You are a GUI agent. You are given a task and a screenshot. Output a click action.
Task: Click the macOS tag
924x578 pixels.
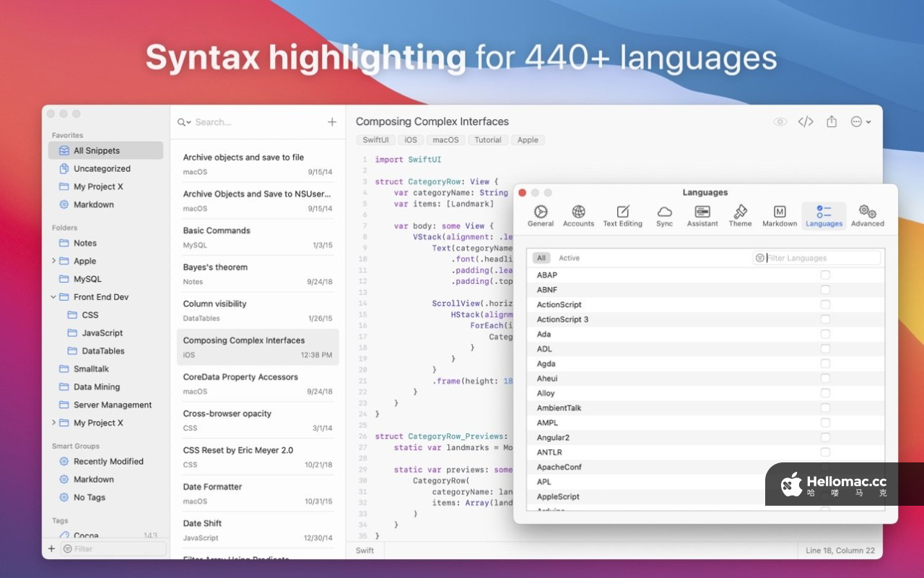tap(445, 140)
